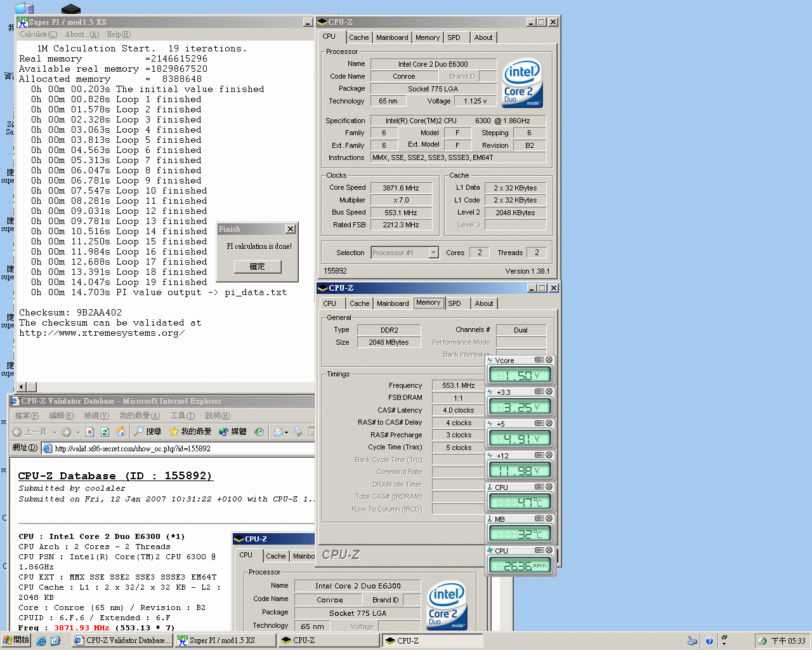
Task: Switch to Mainboard tab in top CPU-Z window
Action: [392, 37]
